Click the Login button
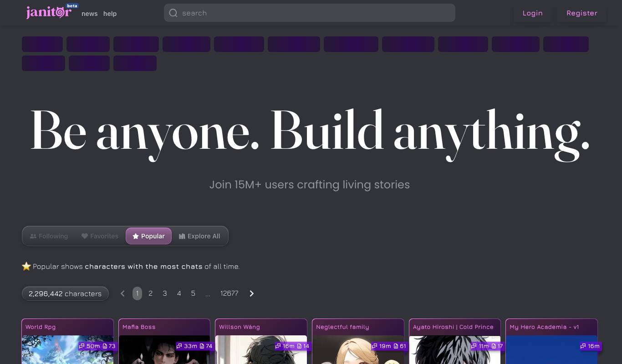This screenshot has width=622, height=364. [x=533, y=13]
